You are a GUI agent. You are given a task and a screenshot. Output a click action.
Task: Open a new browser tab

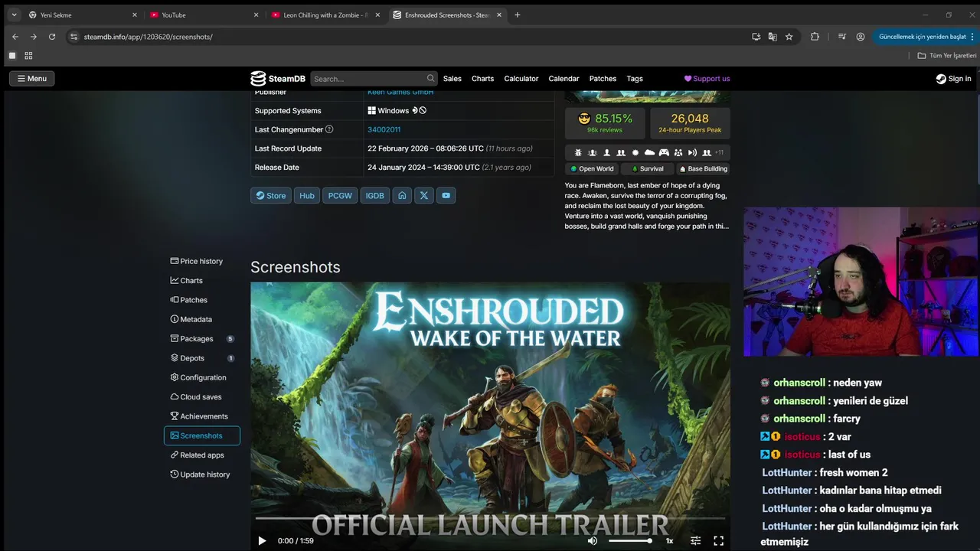(x=518, y=15)
